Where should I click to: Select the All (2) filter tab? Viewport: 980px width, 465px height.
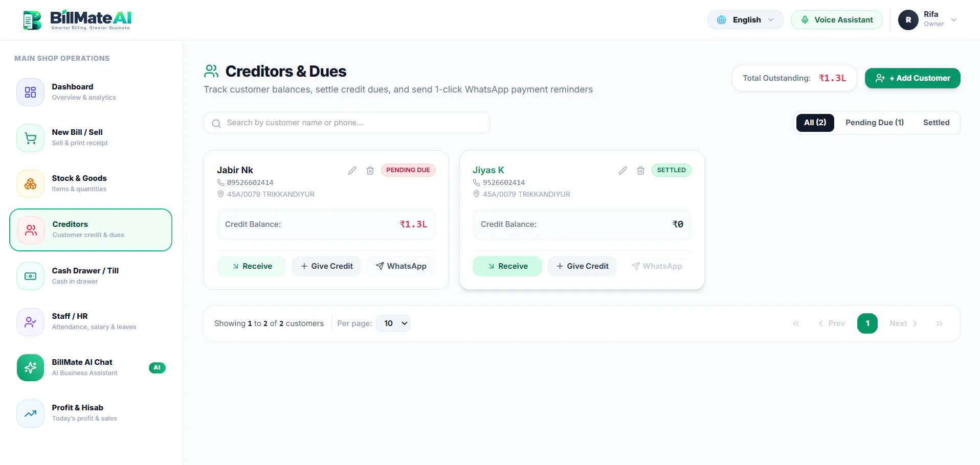pos(815,123)
